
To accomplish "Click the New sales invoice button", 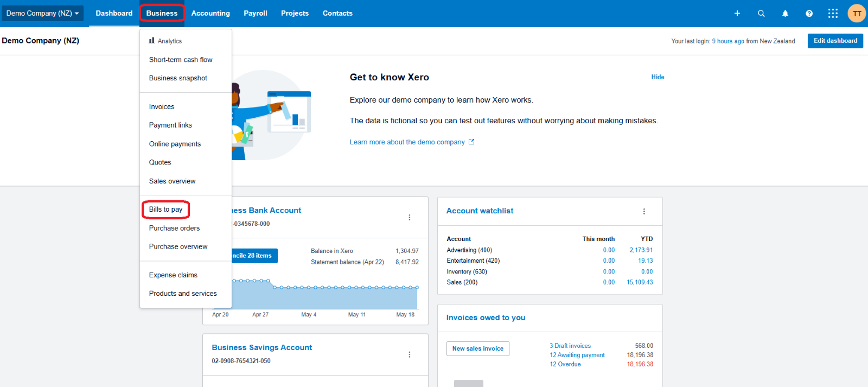I will 478,348.
